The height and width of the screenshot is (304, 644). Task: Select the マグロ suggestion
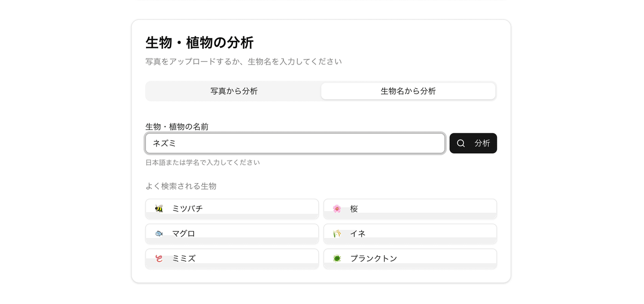[x=232, y=234]
